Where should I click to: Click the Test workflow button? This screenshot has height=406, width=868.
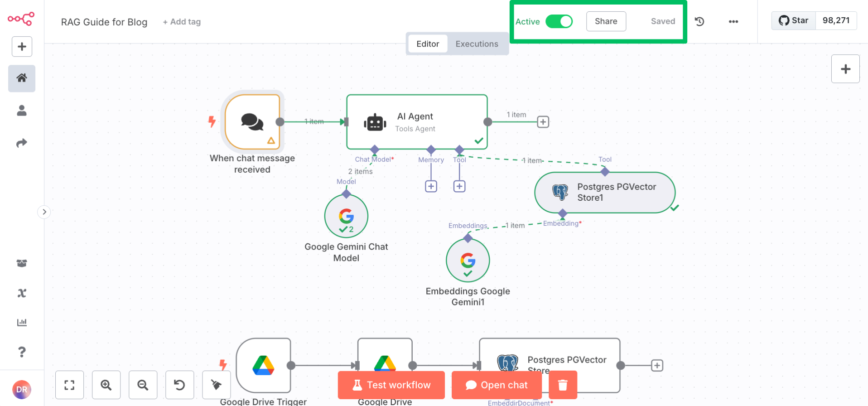pos(391,385)
